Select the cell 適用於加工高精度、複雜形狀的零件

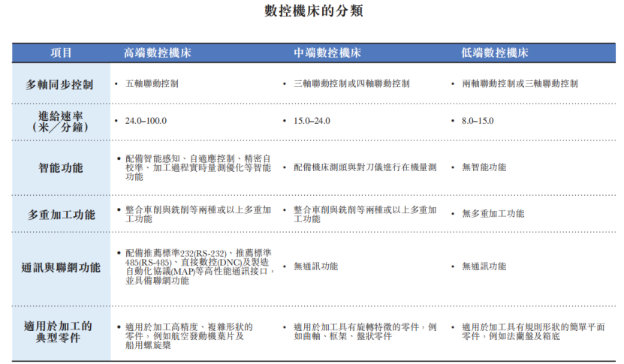(189, 335)
